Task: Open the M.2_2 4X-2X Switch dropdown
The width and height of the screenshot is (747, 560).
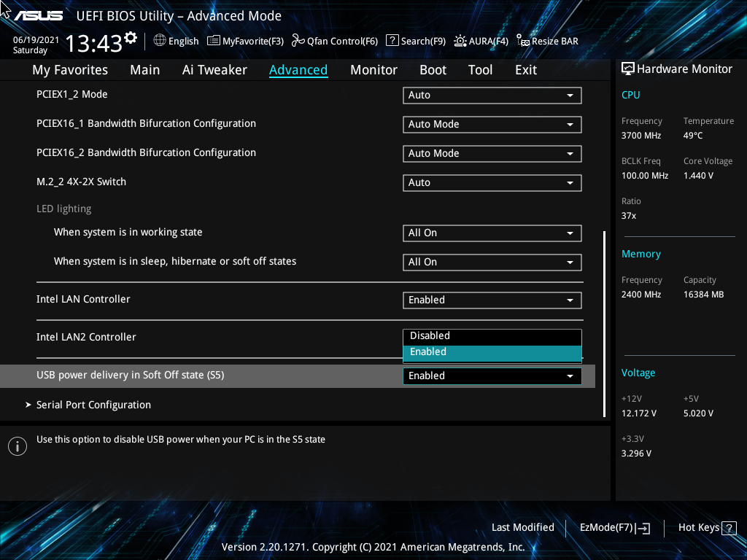Action: [x=492, y=182]
